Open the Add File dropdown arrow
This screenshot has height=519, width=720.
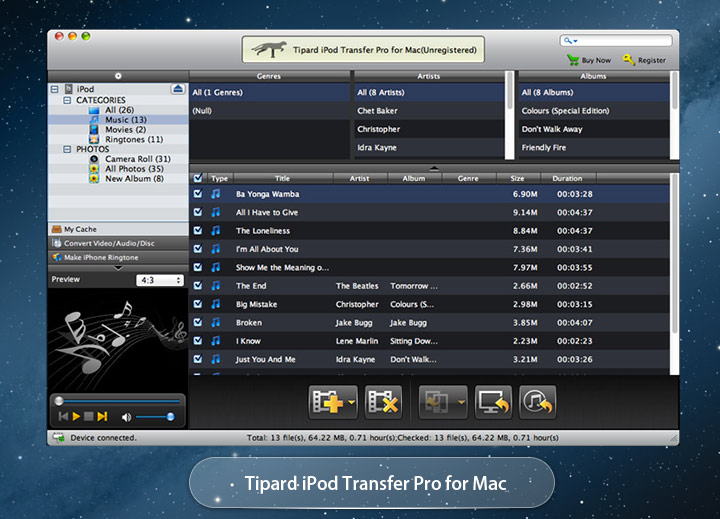[351, 402]
